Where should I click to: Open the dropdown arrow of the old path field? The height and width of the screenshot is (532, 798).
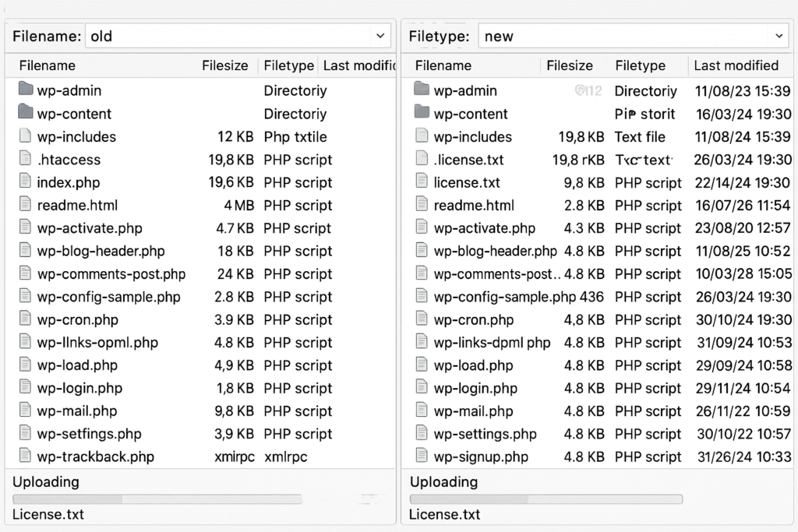click(x=380, y=36)
